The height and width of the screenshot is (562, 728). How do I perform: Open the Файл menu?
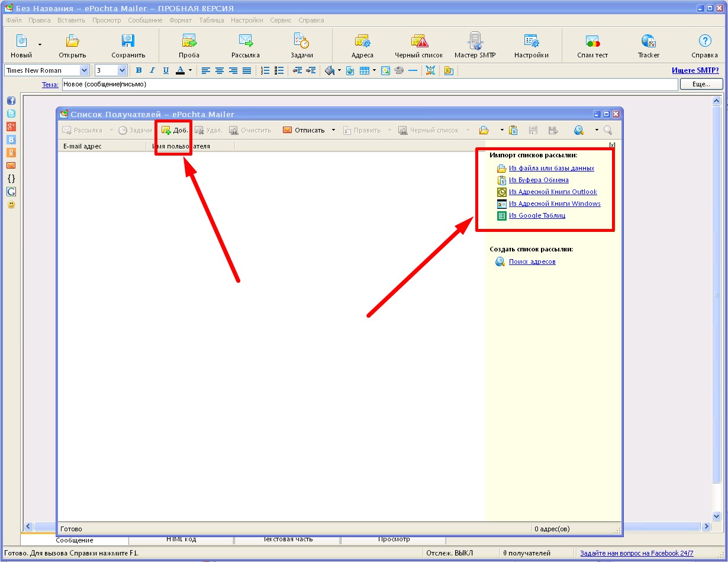[14, 20]
